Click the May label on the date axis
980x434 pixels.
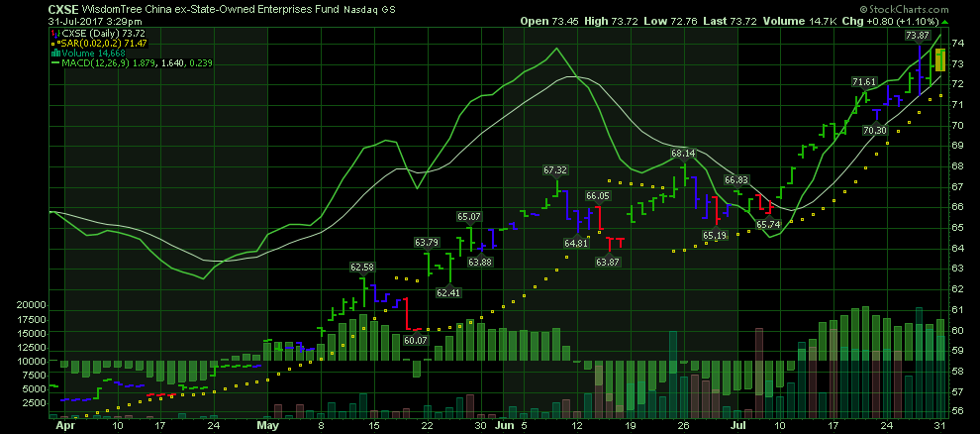pyautogui.click(x=268, y=425)
